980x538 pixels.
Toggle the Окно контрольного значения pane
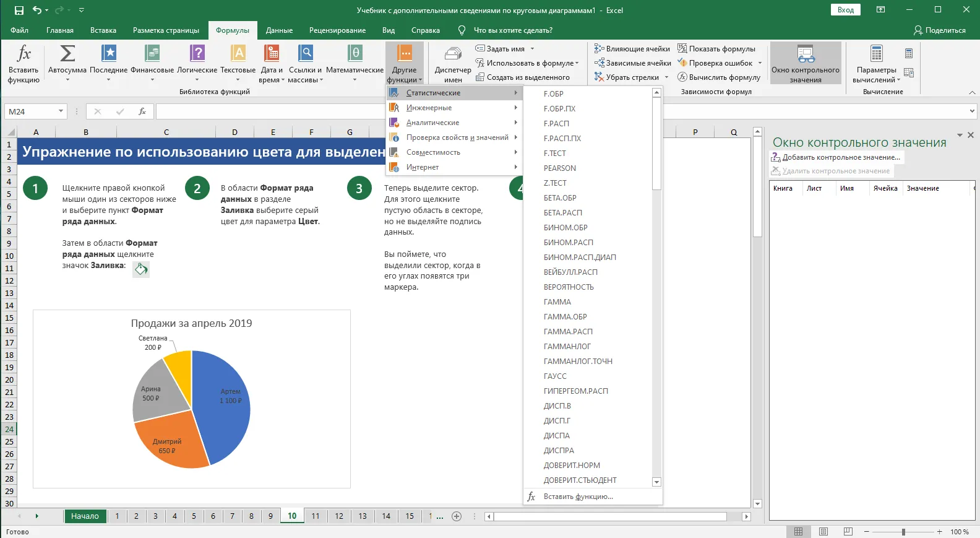point(806,62)
